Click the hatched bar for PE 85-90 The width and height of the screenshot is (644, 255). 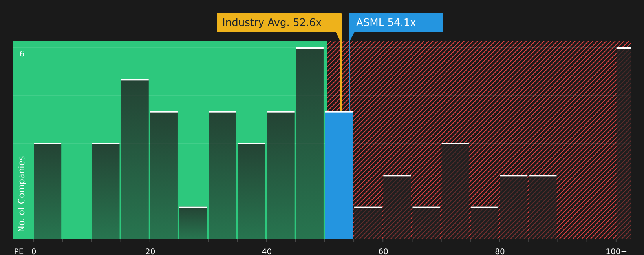(543, 207)
